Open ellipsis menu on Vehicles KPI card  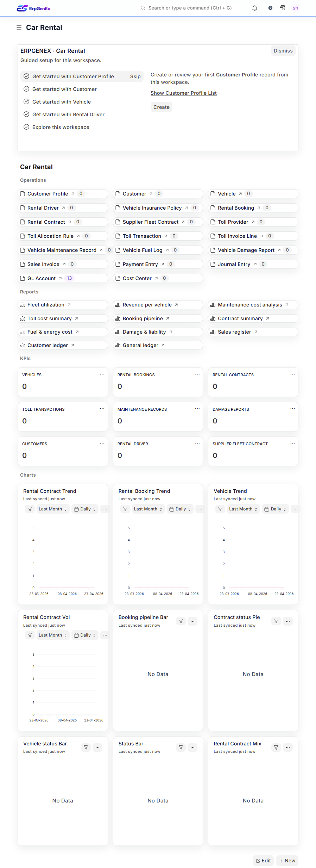click(102, 374)
